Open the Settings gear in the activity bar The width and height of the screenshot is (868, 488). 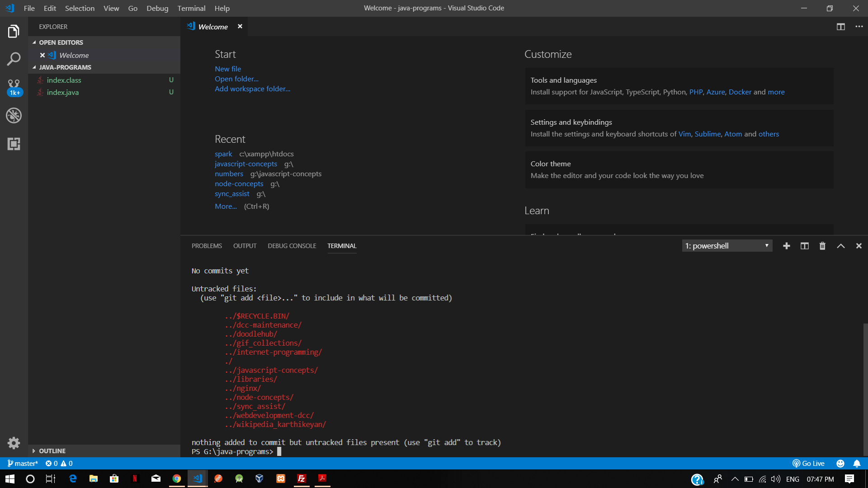click(x=14, y=443)
